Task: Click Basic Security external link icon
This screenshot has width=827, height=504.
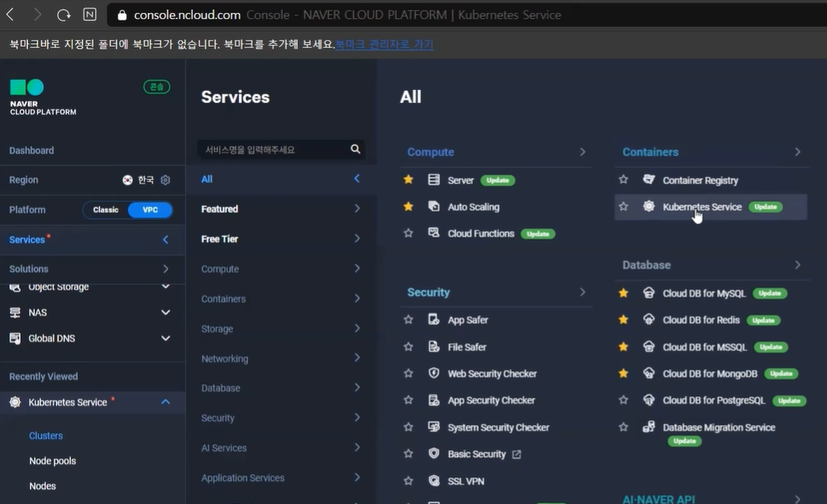Action: (516, 455)
